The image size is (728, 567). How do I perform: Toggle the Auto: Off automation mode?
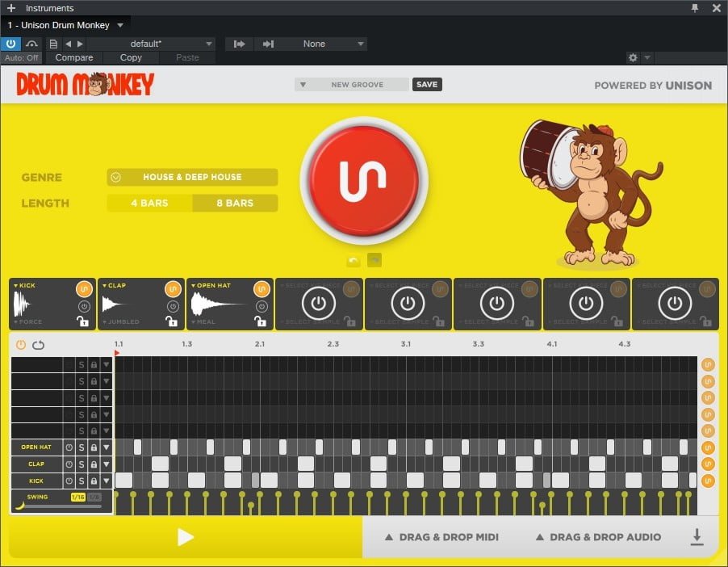pyautogui.click(x=21, y=57)
